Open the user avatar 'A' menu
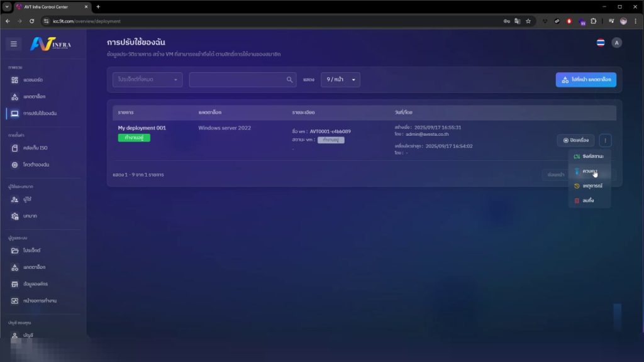The width and height of the screenshot is (644, 362). point(616,43)
